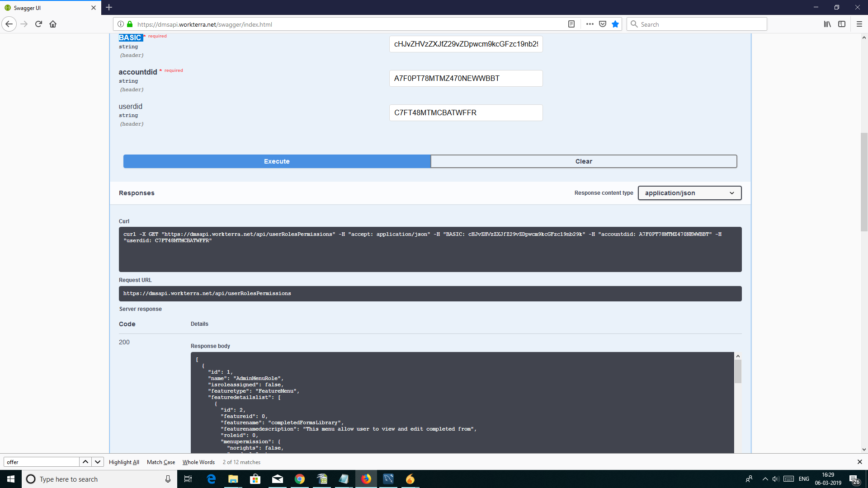Viewport: 868px width, 488px height.
Task: Edit the BASIC header value field
Action: pos(466,44)
